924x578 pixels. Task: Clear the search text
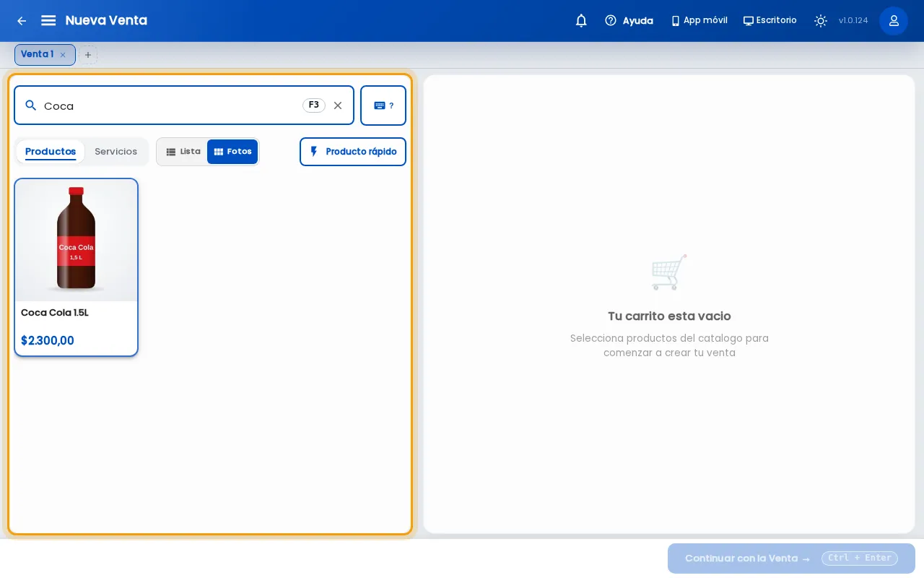click(x=338, y=105)
